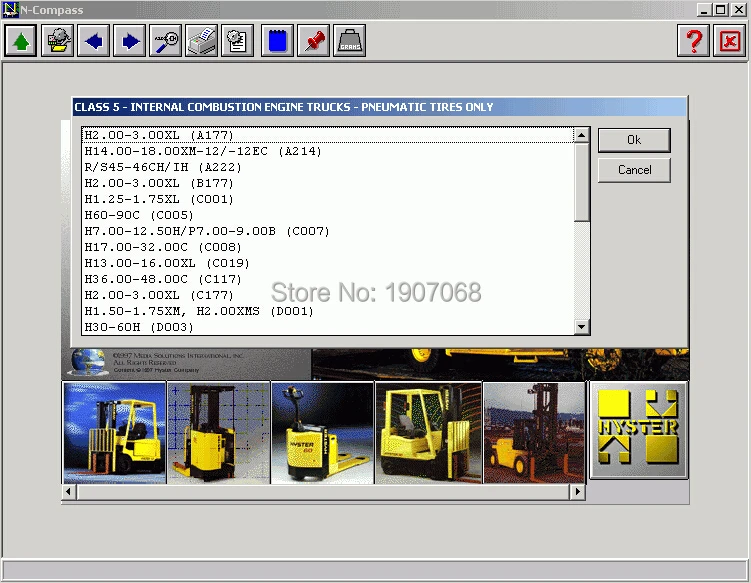Click the thumbnail strip left scroll arrow
The width and height of the screenshot is (751, 583).
click(69, 492)
